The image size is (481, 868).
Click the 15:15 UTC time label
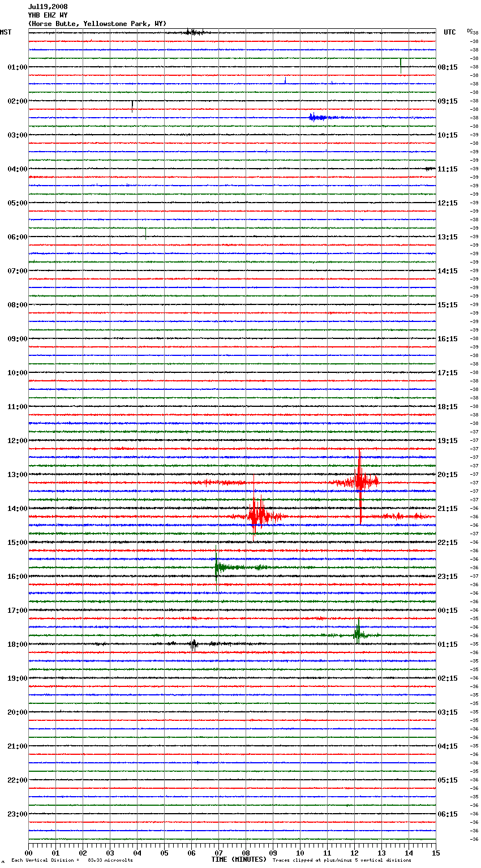coord(448,305)
